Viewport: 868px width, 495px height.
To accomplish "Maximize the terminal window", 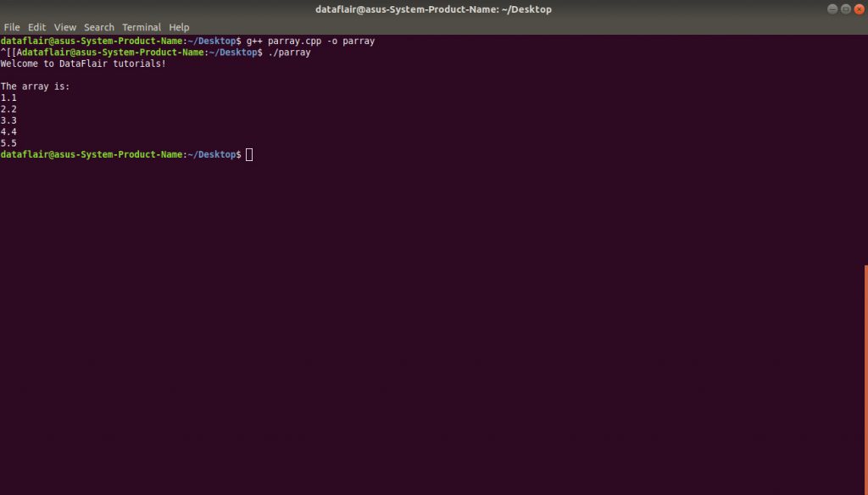I will coord(846,8).
